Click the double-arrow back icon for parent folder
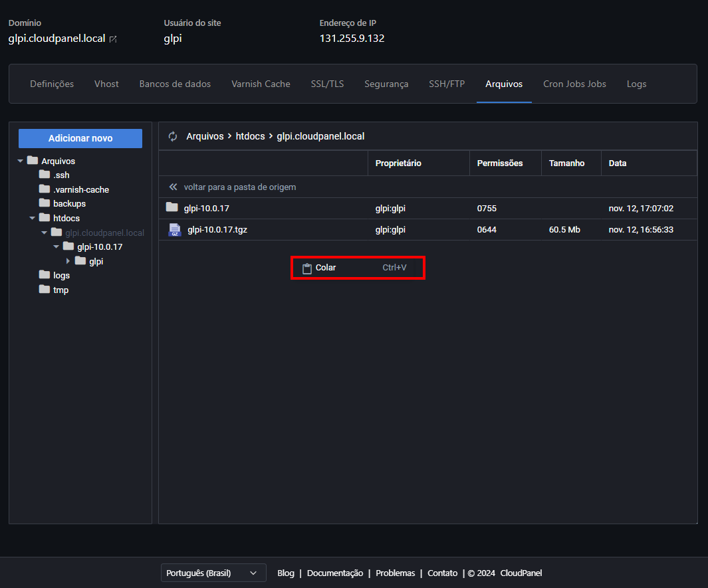Image resolution: width=708 pixels, height=588 pixels. point(174,187)
